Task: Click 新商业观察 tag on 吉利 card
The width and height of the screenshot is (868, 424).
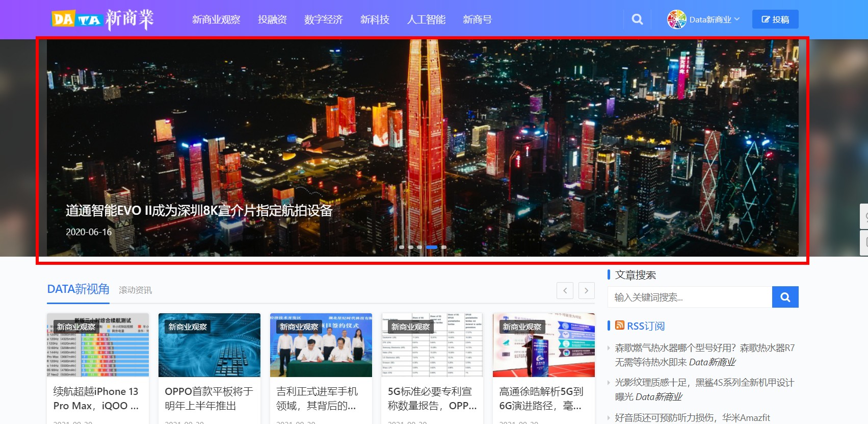Action: 299,327
